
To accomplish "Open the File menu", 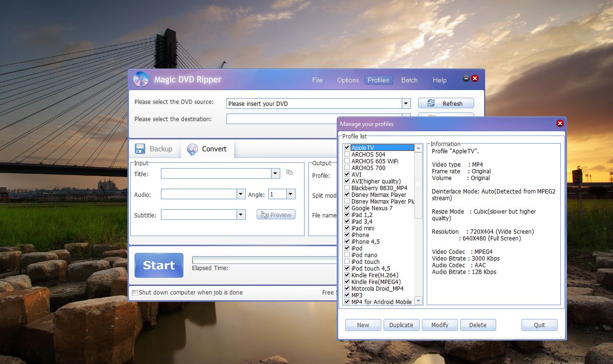I will [318, 80].
